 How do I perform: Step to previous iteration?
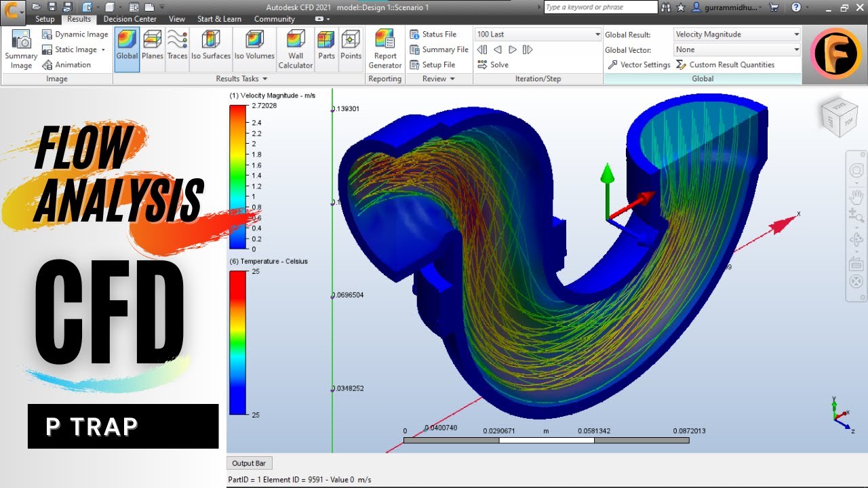497,49
